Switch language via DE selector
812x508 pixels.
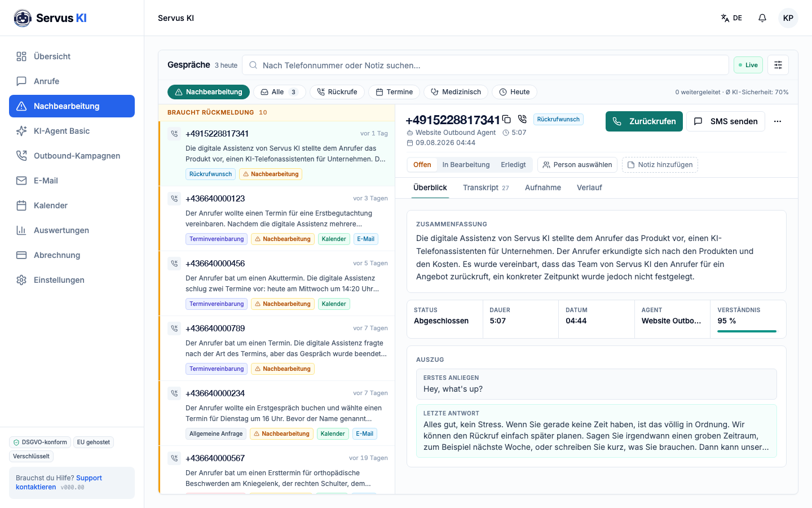click(x=731, y=18)
